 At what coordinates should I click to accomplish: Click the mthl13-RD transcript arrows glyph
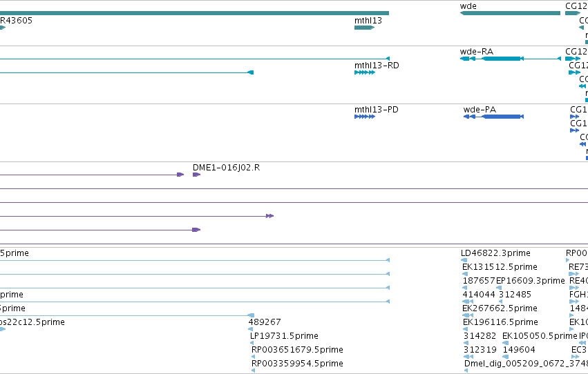(365, 72)
